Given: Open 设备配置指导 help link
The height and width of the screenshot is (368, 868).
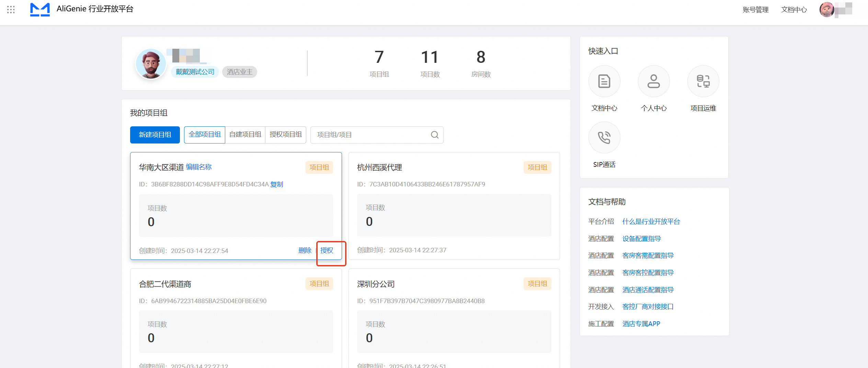Looking at the screenshot, I should 641,239.
